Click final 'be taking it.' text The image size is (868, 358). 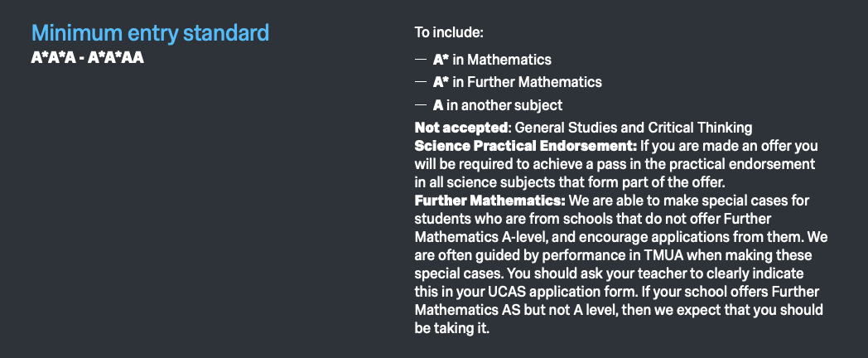452,328
